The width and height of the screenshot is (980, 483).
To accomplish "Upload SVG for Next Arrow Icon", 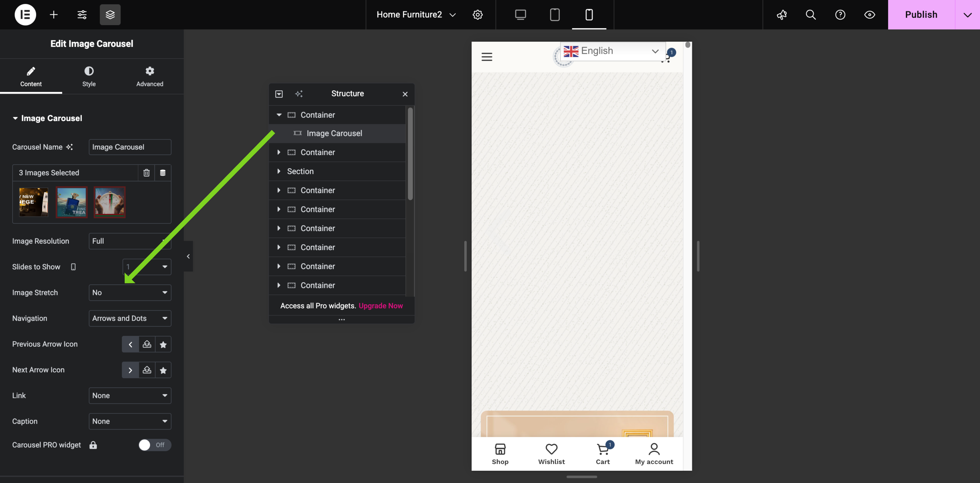I will tap(147, 370).
